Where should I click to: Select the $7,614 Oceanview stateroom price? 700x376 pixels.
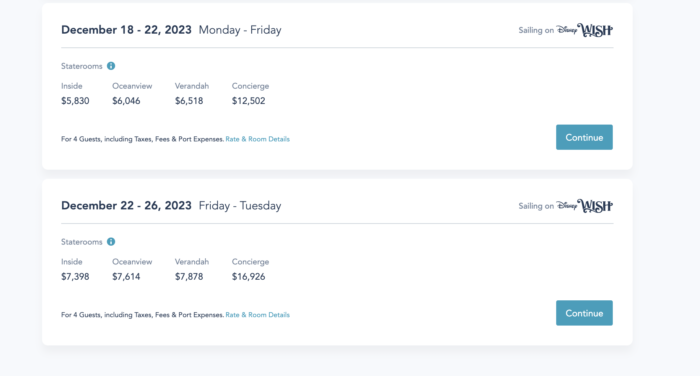coord(126,277)
